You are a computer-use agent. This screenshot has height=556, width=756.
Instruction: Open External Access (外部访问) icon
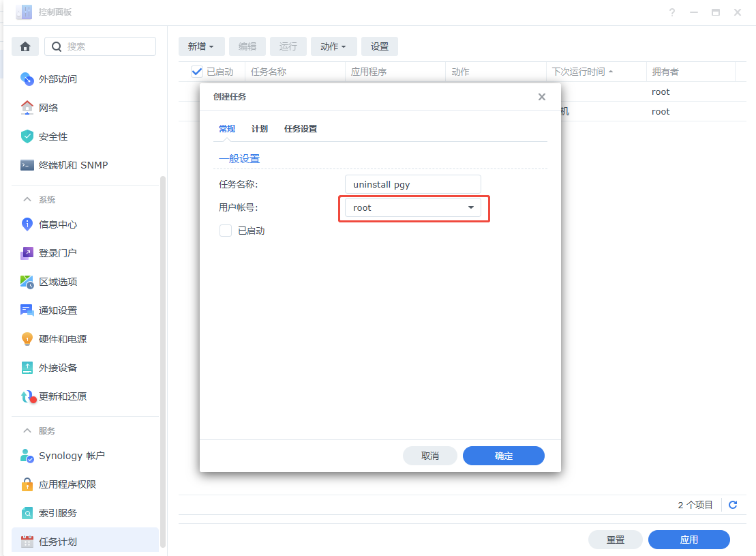27,79
